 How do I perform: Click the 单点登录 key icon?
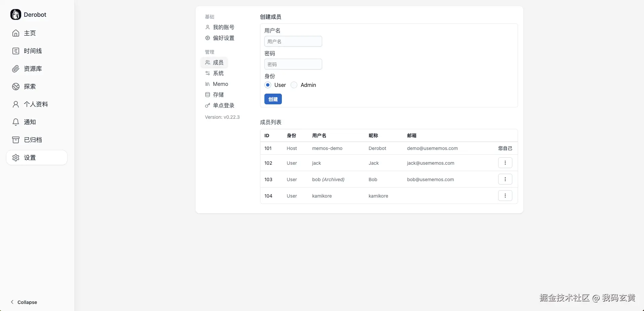(x=208, y=105)
